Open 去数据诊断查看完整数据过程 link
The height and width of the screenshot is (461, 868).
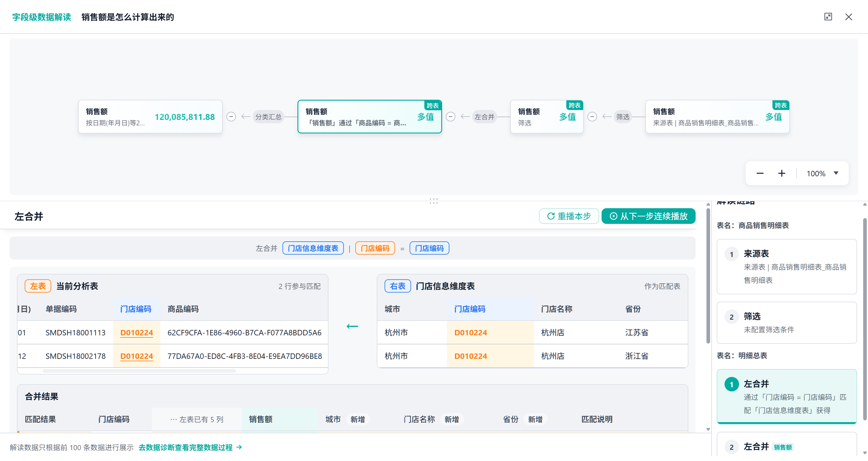tap(190, 447)
